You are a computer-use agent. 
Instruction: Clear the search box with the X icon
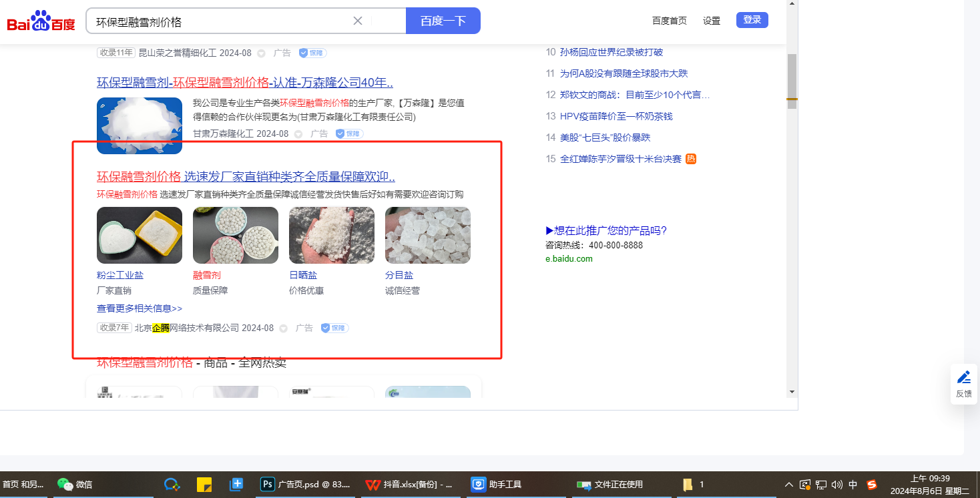coord(358,21)
